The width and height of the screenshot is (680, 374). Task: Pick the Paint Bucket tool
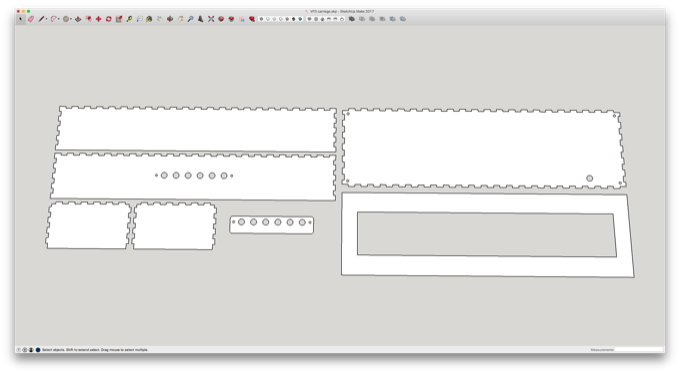point(149,19)
